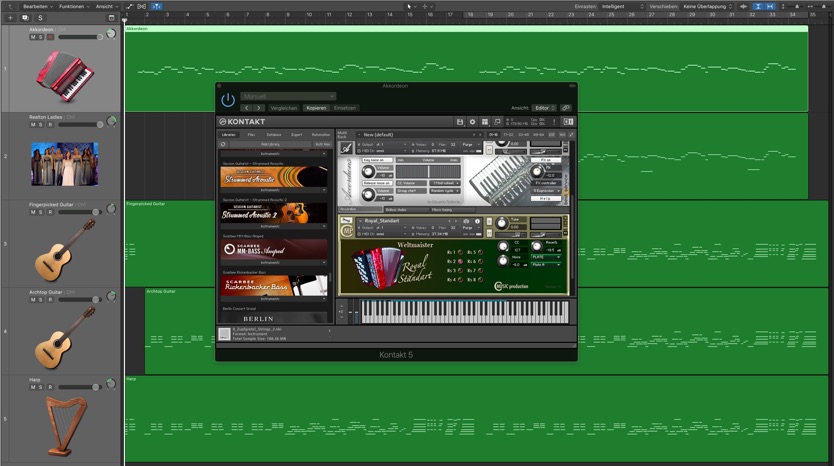Switch to Kontakt Files tab
Image resolution: width=834 pixels, height=466 pixels.
click(x=251, y=135)
